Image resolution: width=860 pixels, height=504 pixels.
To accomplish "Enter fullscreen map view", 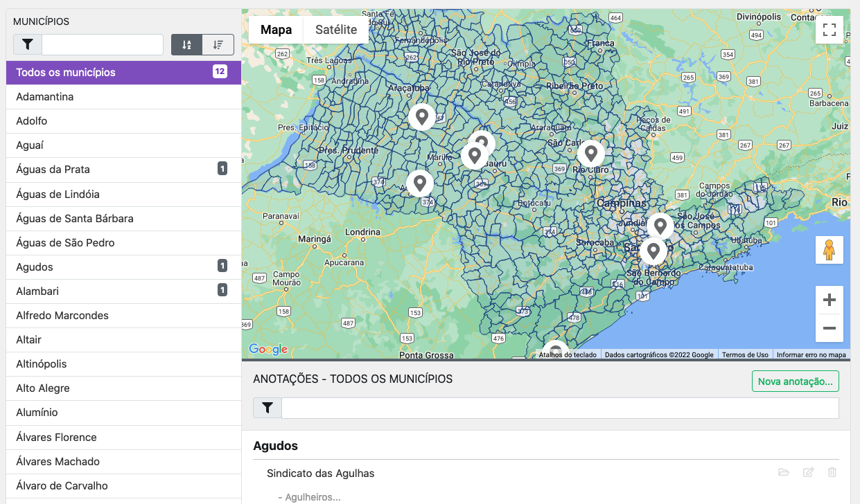I will coord(829,30).
